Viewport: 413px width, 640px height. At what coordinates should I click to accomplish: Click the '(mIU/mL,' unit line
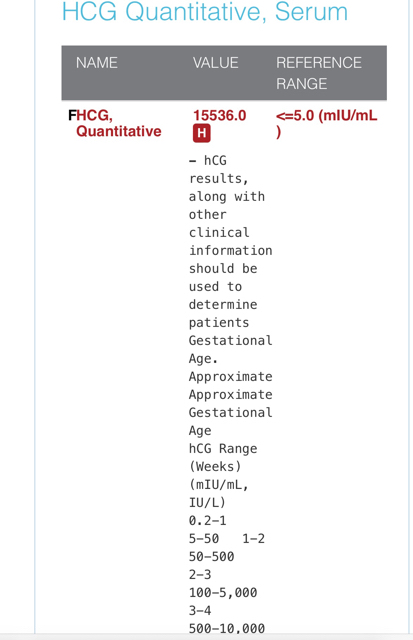[219, 484]
